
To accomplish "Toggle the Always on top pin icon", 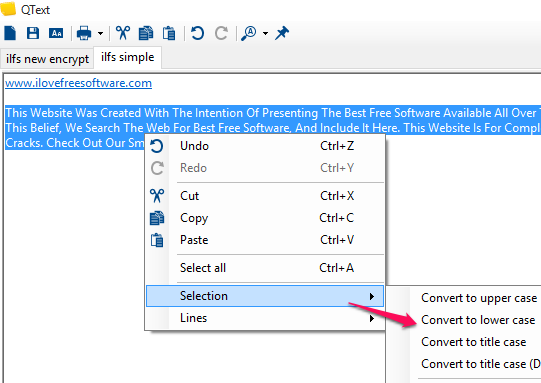I will 282,33.
